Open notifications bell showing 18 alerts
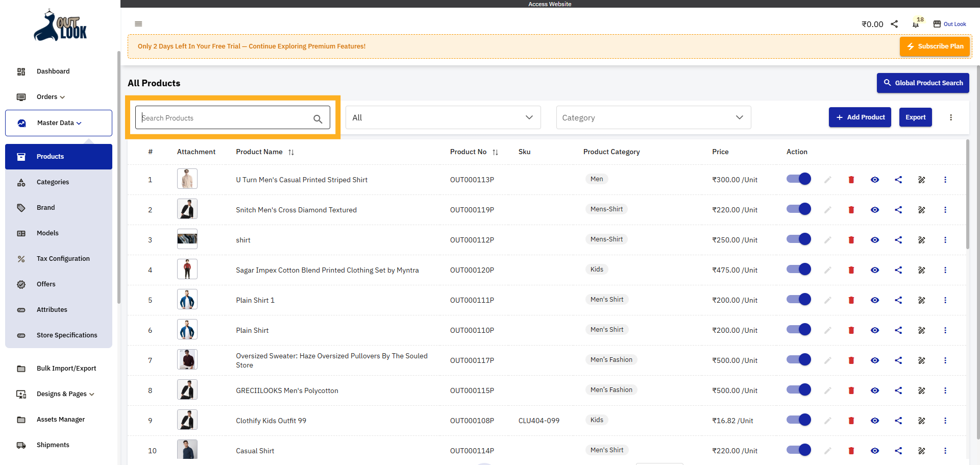980x465 pixels. [915, 24]
